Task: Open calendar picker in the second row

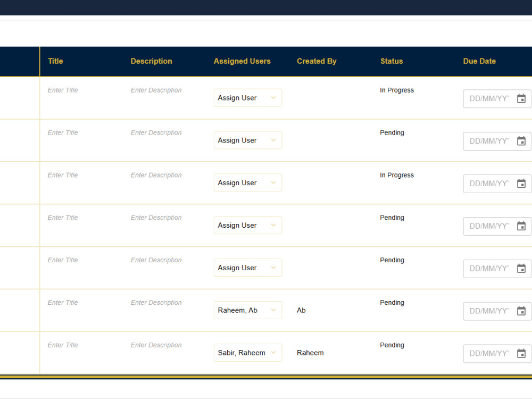Action: 521,141
